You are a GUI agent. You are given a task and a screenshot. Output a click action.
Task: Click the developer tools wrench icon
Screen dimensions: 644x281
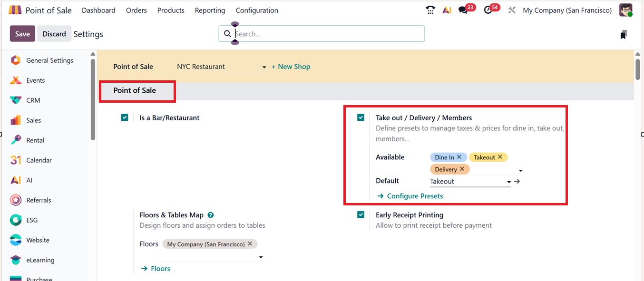point(511,10)
